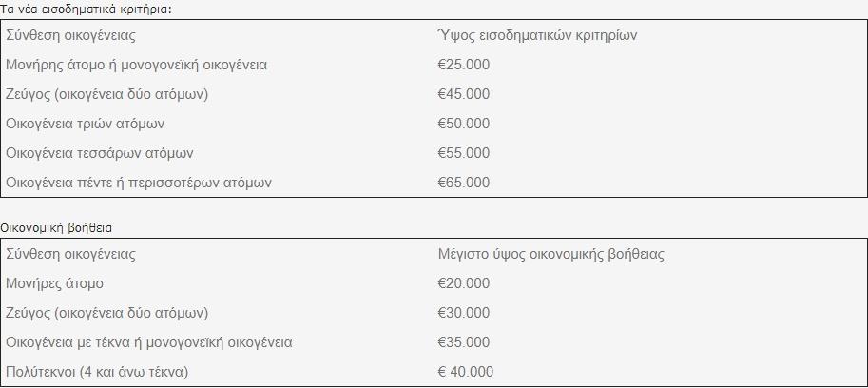The height and width of the screenshot is (388, 868).
Task: Click the €50.000 amount
Action: coord(464,124)
